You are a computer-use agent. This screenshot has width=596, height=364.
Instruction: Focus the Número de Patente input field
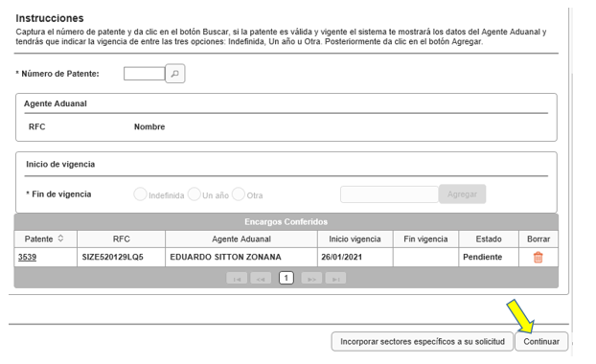[x=144, y=74]
